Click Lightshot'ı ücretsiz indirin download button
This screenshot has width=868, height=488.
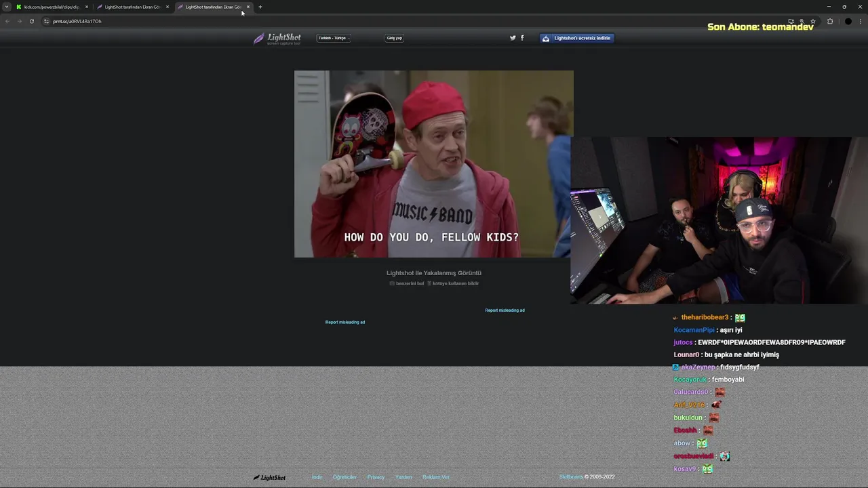[577, 38]
